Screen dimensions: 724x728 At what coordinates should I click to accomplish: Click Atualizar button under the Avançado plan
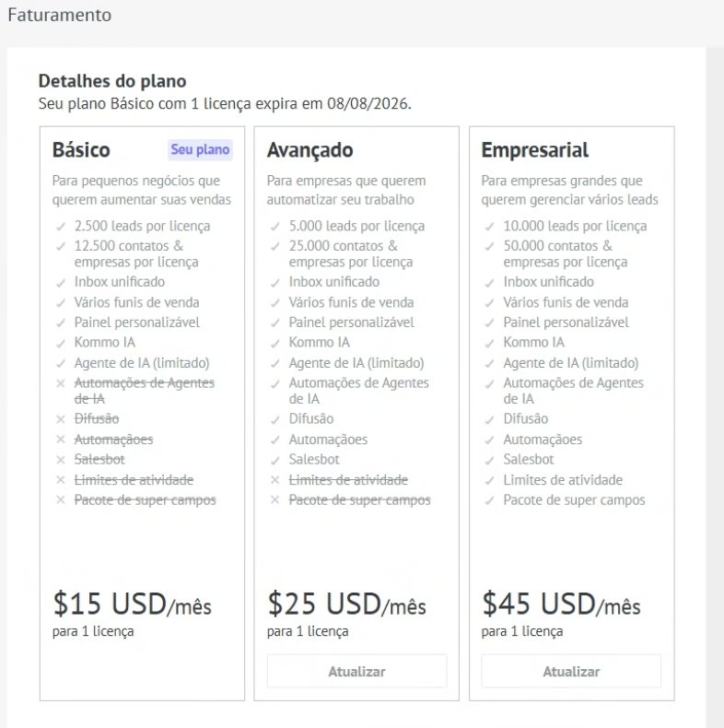356,672
